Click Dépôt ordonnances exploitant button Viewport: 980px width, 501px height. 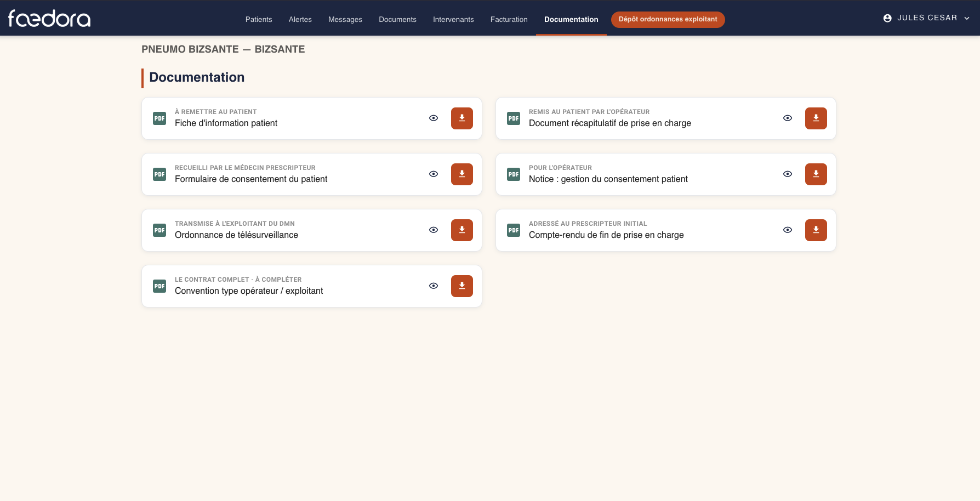[668, 19]
